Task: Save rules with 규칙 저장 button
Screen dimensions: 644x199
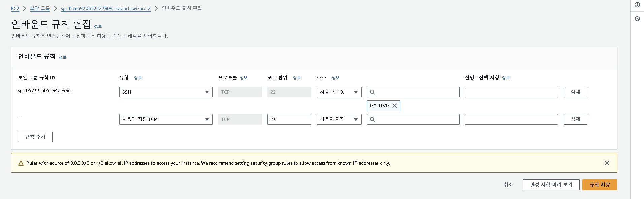Action: coord(600,185)
